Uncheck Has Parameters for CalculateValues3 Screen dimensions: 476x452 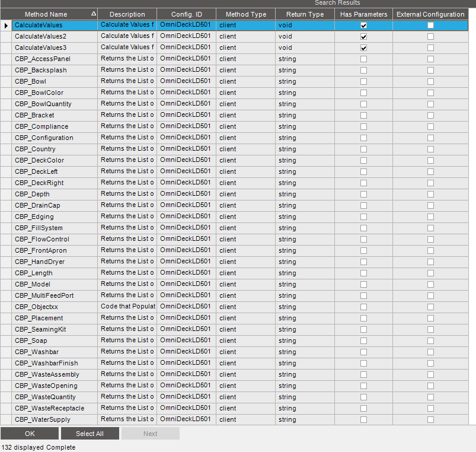click(364, 47)
